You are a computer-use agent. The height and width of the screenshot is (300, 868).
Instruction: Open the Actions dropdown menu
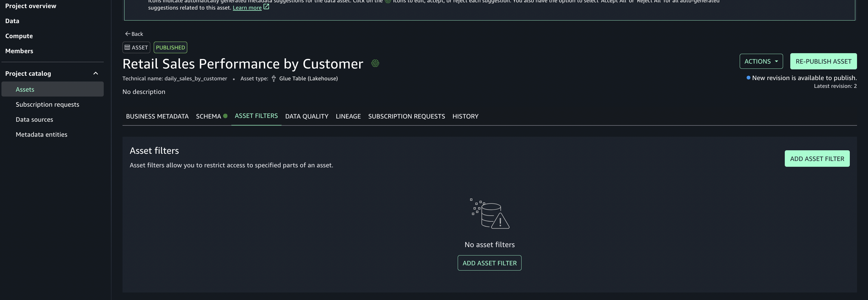click(x=761, y=61)
